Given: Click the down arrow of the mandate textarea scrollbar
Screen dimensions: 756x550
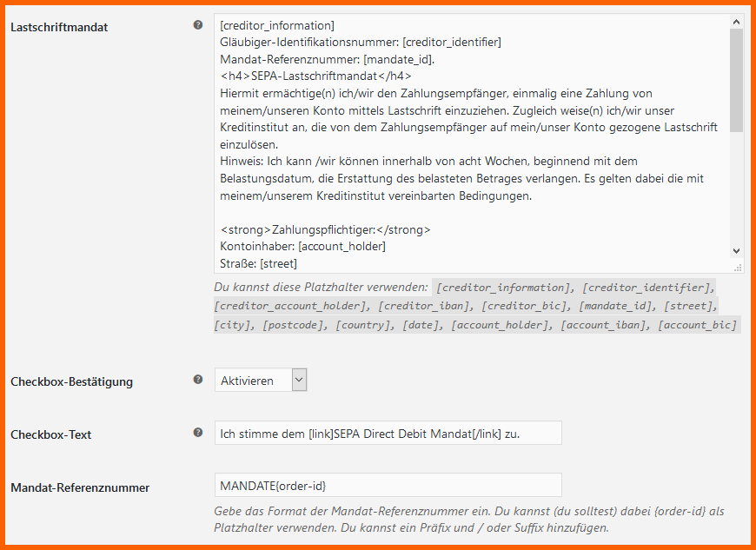Looking at the screenshot, I should 736,251.
